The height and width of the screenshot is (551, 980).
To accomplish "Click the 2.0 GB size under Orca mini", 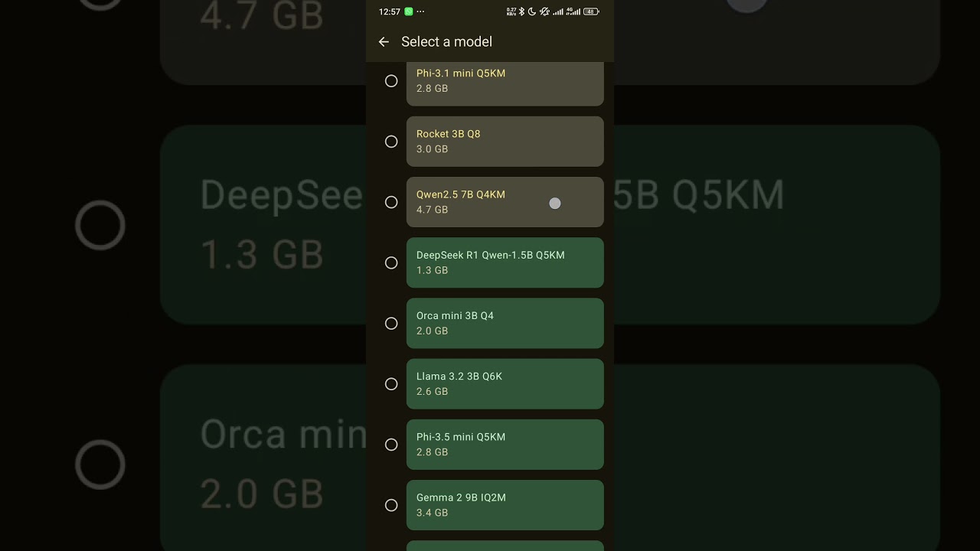I will click(432, 331).
